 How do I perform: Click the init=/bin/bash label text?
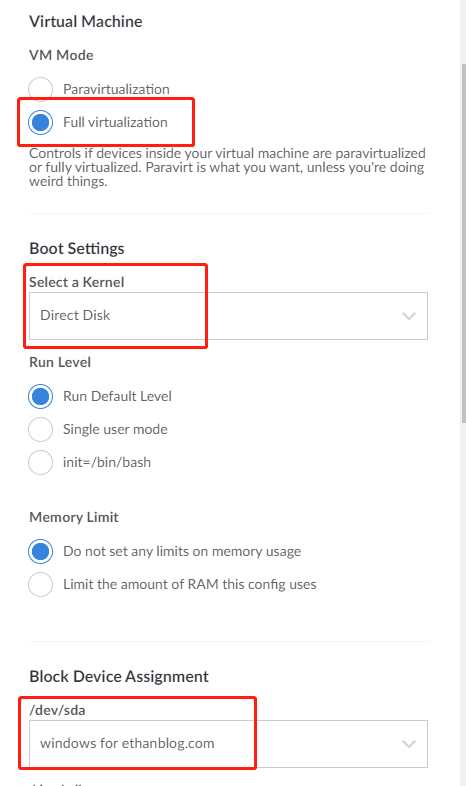click(107, 462)
